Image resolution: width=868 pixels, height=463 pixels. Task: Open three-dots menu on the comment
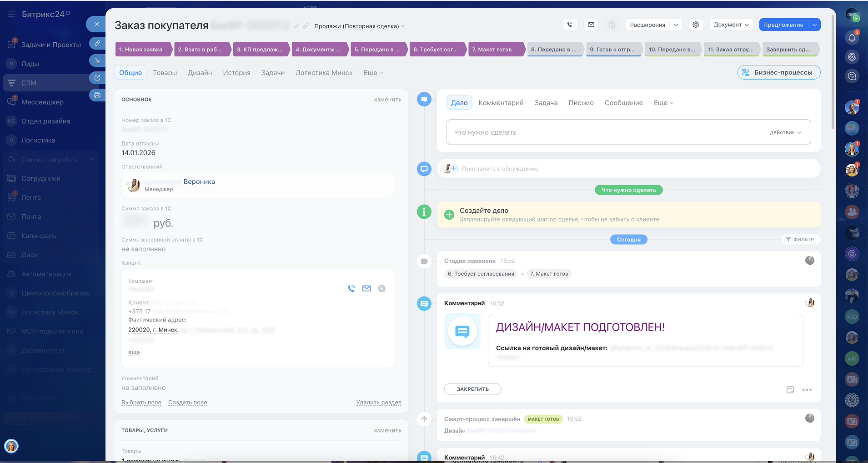[x=807, y=390]
